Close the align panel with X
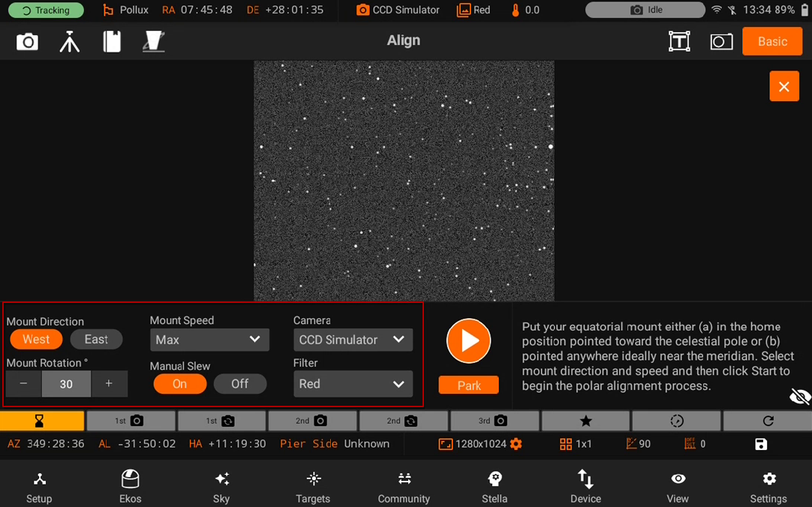The image size is (812, 507). [784, 86]
